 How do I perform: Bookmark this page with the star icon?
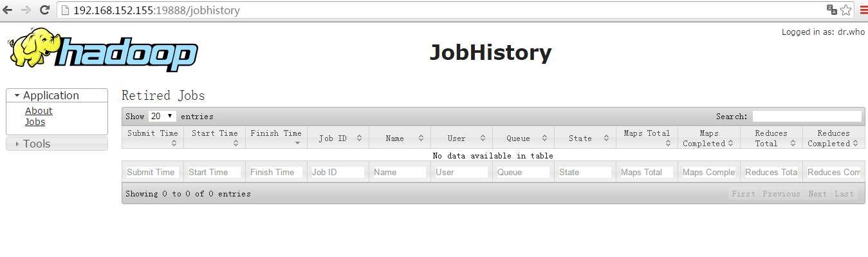(846, 10)
